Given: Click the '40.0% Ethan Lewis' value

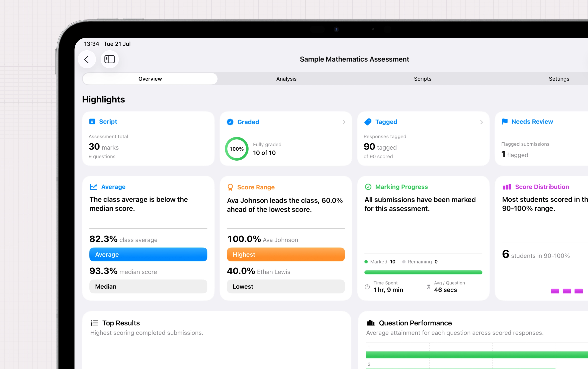Looking at the screenshot, I should (259, 271).
